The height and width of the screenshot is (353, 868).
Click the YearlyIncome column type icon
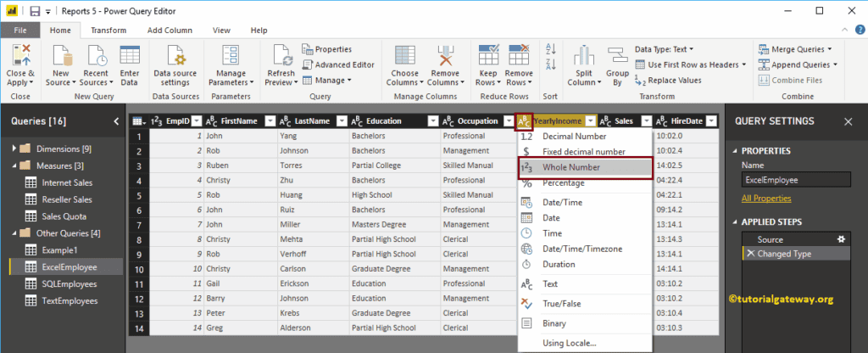coord(524,120)
